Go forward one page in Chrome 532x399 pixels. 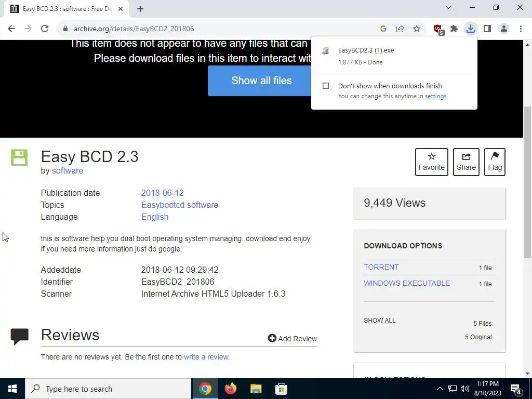click(x=28, y=29)
